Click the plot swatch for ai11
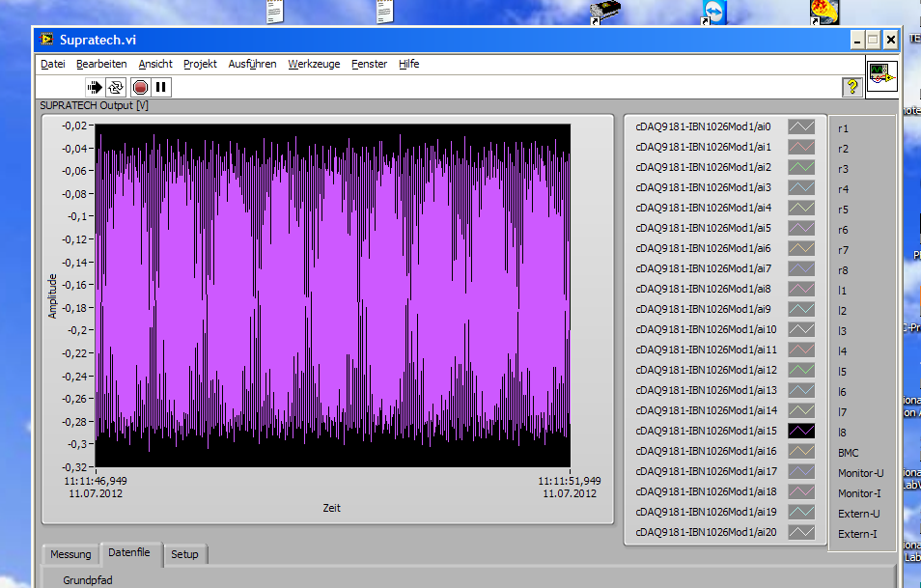 click(x=801, y=350)
